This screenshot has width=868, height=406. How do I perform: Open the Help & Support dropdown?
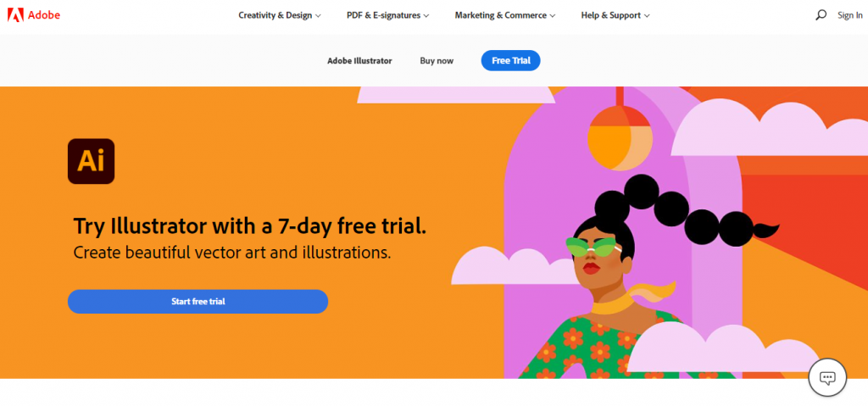(x=615, y=15)
